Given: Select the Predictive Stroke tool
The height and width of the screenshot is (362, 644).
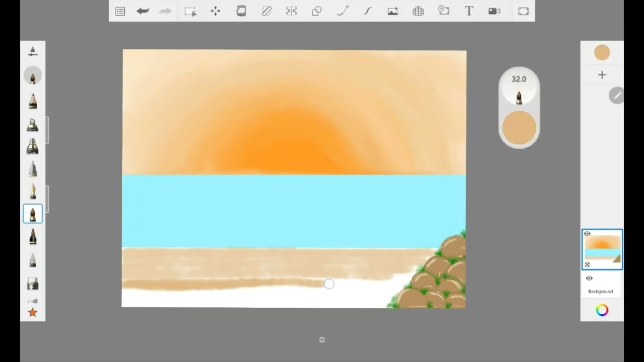Looking at the screenshot, I should click(343, 11).
